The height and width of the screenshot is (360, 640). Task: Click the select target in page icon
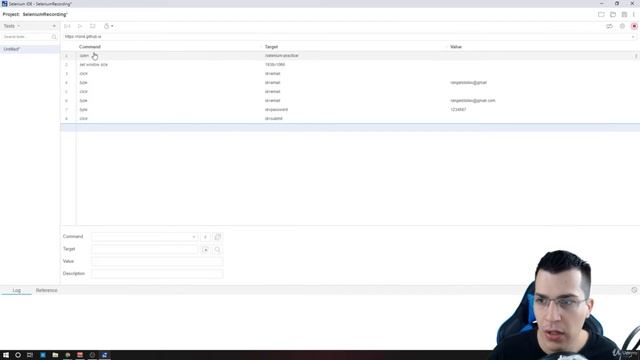coord(205,249)
